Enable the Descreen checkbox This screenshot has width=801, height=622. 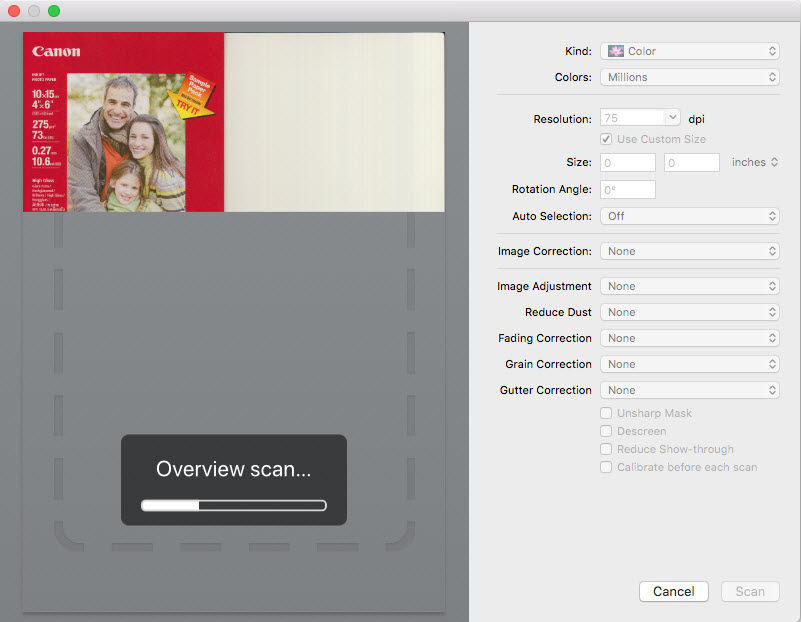pyautogui.click(x=606, y=431)
